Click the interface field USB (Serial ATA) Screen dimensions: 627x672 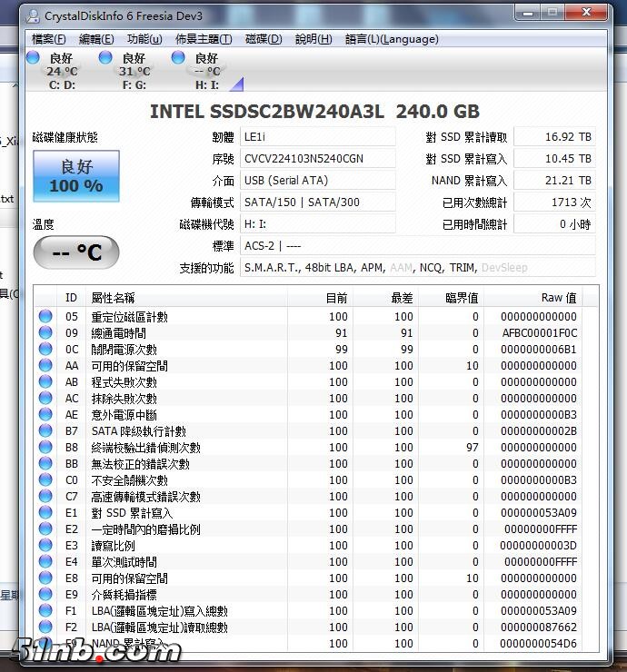pyautogui.click(x=318, y=181)
